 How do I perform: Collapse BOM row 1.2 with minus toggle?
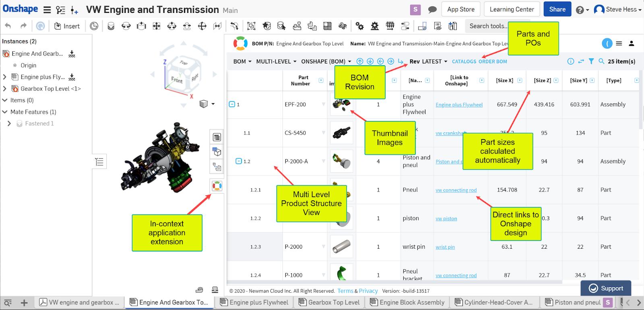pos(238,161)
